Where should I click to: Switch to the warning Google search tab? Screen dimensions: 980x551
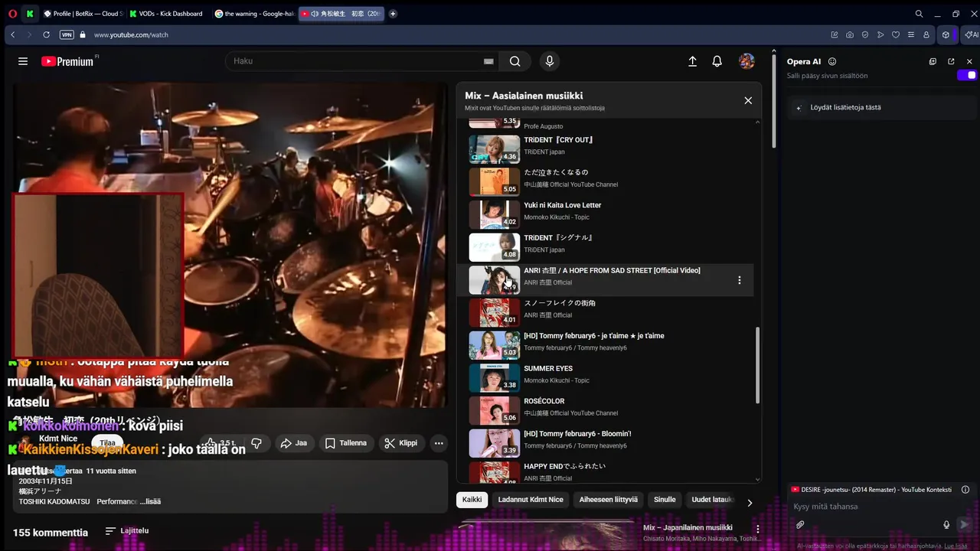253,14
